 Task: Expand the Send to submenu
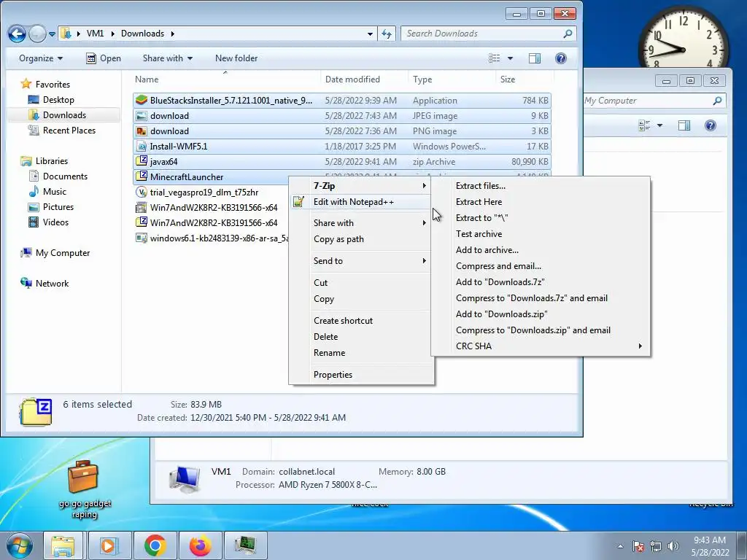tap(362, 261)
